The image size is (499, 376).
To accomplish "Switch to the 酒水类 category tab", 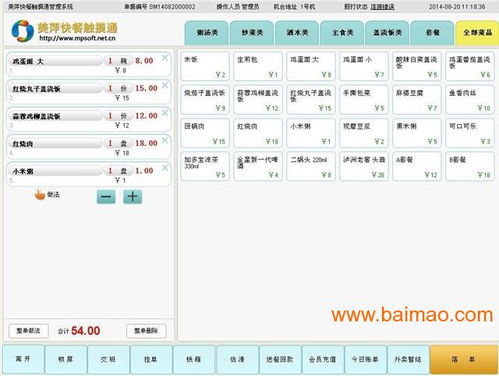I will (x=297, y=33).
